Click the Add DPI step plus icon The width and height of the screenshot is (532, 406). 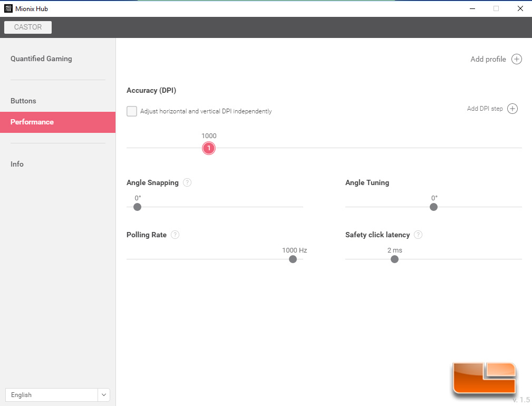[512, 109]
